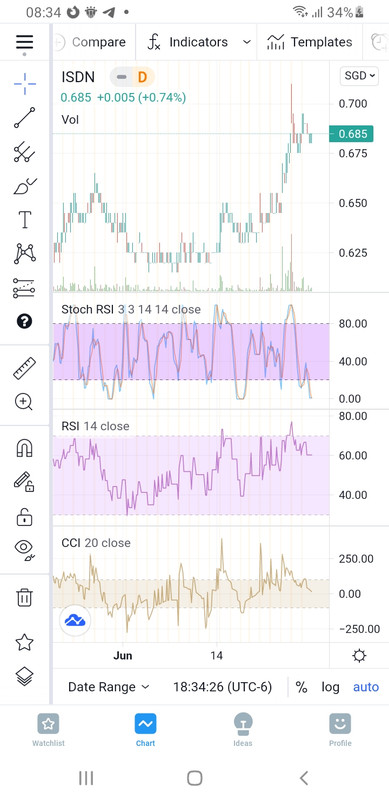
Task: Switch to the Ideas tab
Action: pyautogui.click(x=243, y=730)
